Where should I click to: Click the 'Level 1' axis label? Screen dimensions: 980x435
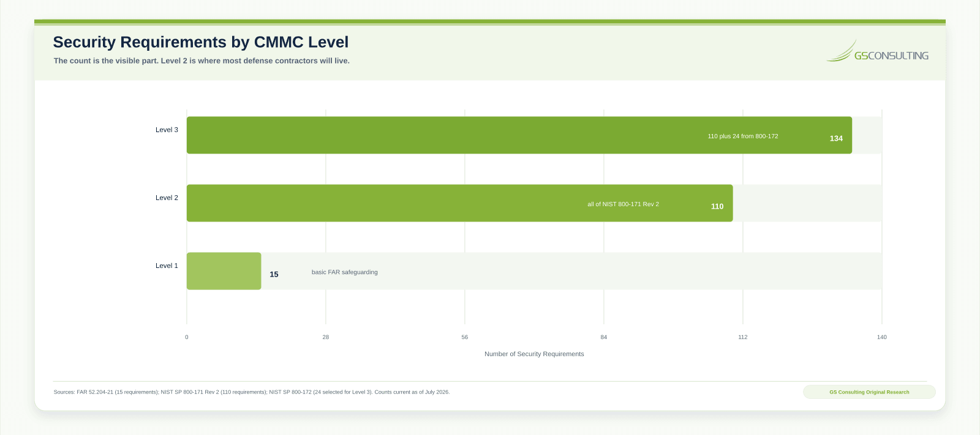coord(167,266)
